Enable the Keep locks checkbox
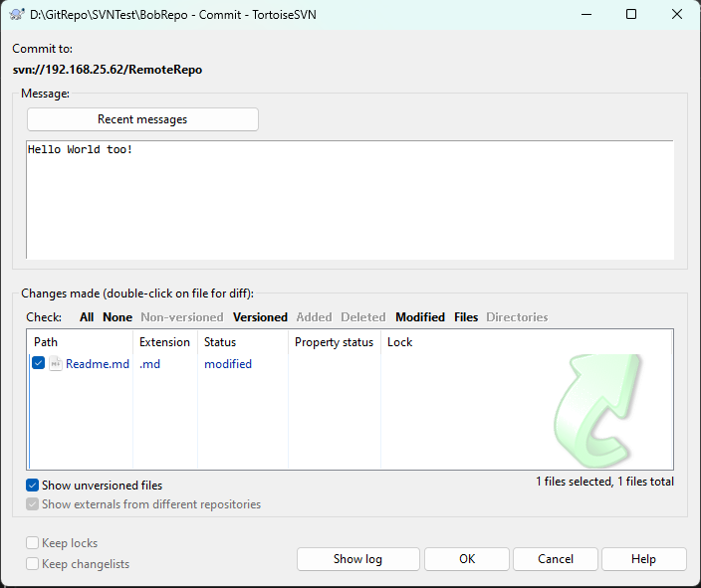Screen dimensions: 701x588 pos(32,543)
